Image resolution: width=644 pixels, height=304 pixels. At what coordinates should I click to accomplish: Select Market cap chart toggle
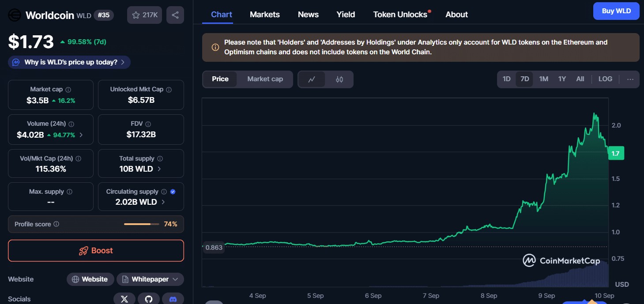click(x=265, y=79)
